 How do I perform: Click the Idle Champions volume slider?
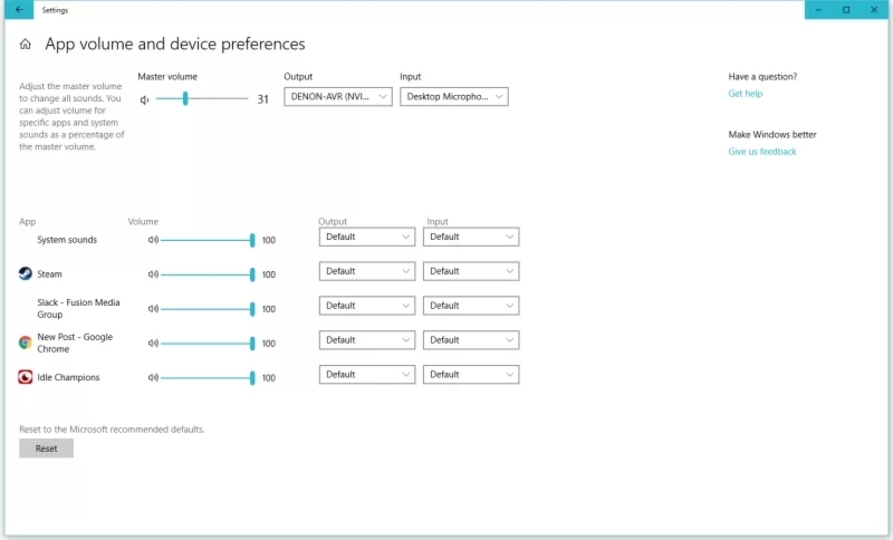tap(208, 378)
